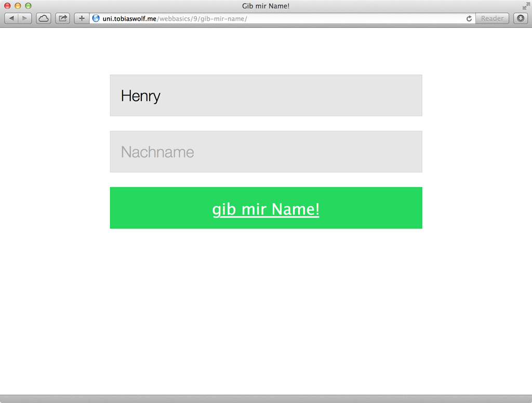Minimize the window with the yellow button
This screenshot has height=403, width=532.
[x=18, y=6]
